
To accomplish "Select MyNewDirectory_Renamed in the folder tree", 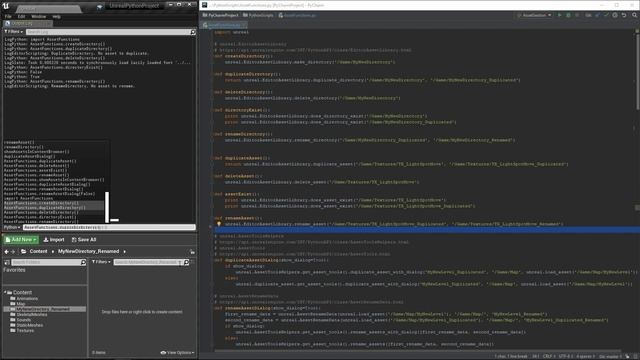I will point(43,309).
